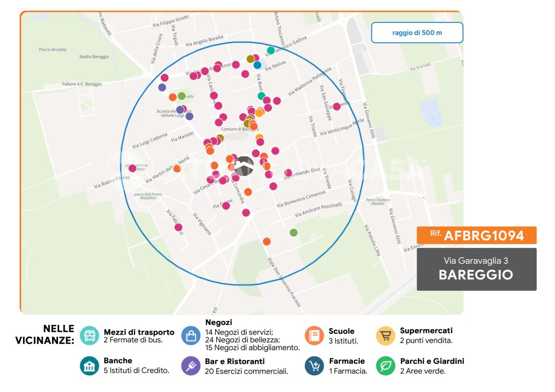Click the Negozi shopping bag icon
The height and width of the screenshot is (392, 555).
(x=191, y=336)
